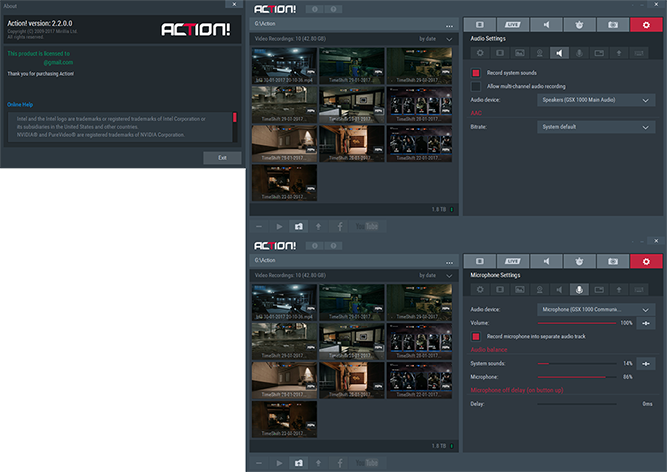Select video settings sub-icon under Audio Settings title
Screen dimensions: 667x472
500,53
